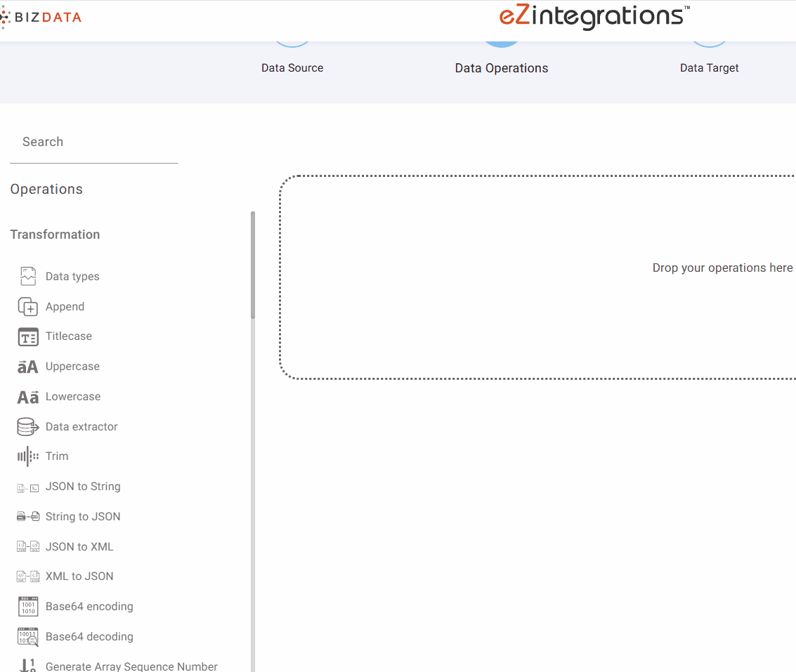
Task: Pick the Lowercase operation icon
Action: point(27,397)
